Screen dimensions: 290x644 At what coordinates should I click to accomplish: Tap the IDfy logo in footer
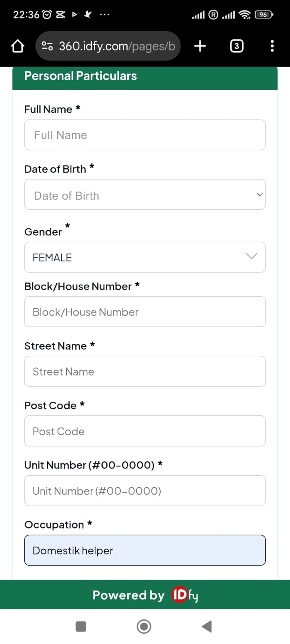185,595
